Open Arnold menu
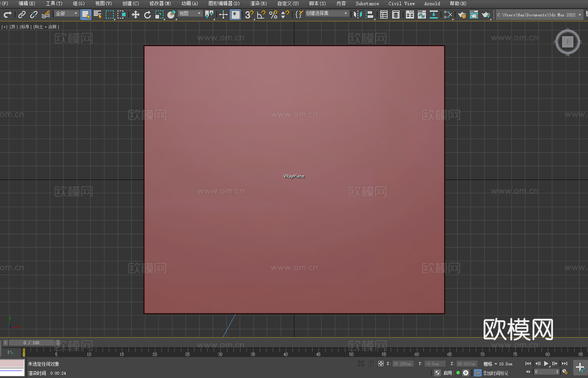Image resolution: width=588 pixels, height=378 pixels. tap(432, 3)
